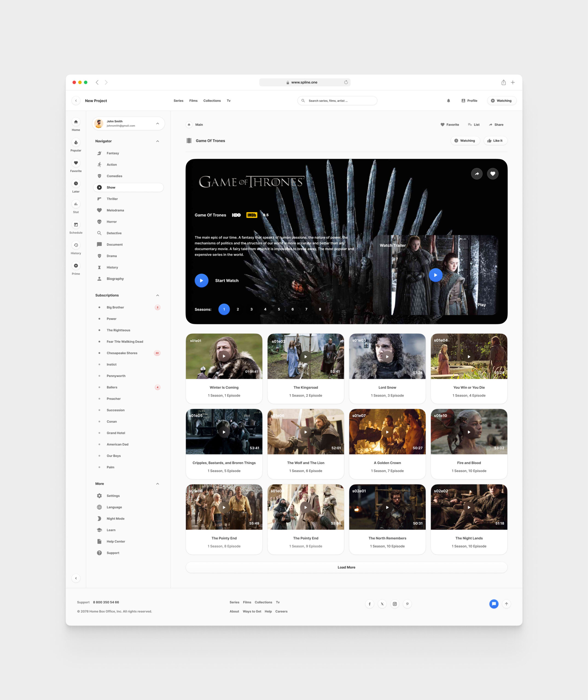This screenshot has height=700, width=588.
Task: Click the Main breadcrumb home icon
Action: point(189,125)
